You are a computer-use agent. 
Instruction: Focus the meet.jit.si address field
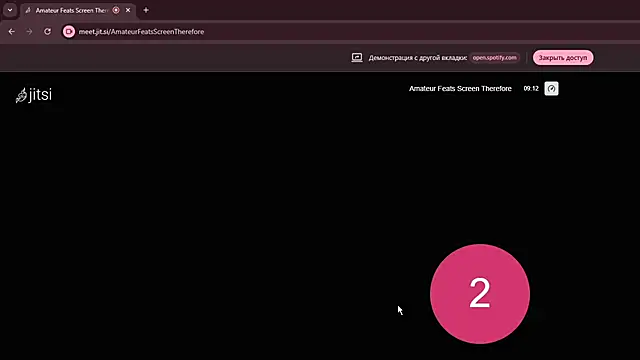[141, 31]
